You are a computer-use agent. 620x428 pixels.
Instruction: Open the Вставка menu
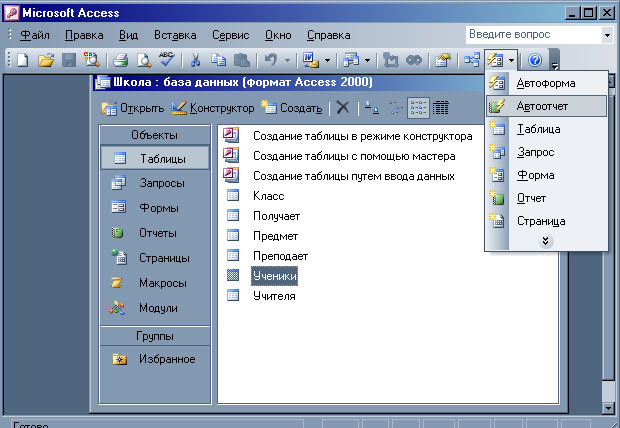coord(175,35)
